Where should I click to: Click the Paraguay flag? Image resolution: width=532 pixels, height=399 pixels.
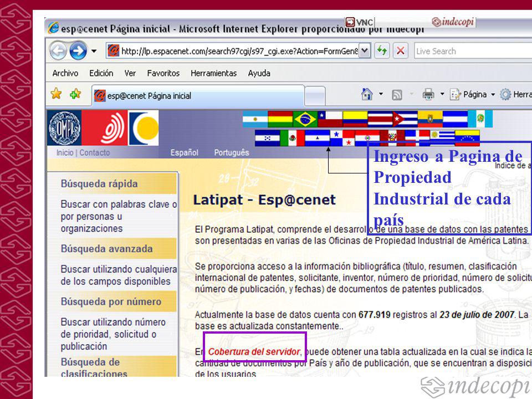pyautogui.click(x=367, y=138)
